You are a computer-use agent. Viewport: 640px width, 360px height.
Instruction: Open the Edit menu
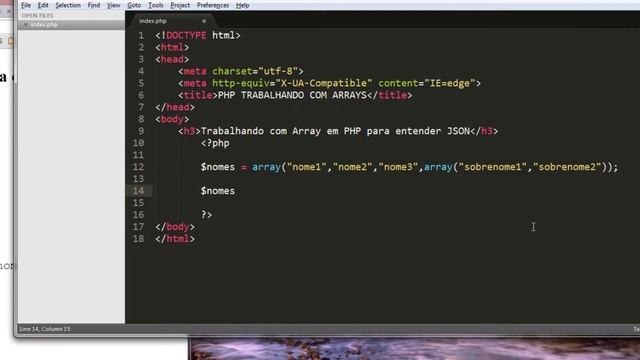point(43,5)
